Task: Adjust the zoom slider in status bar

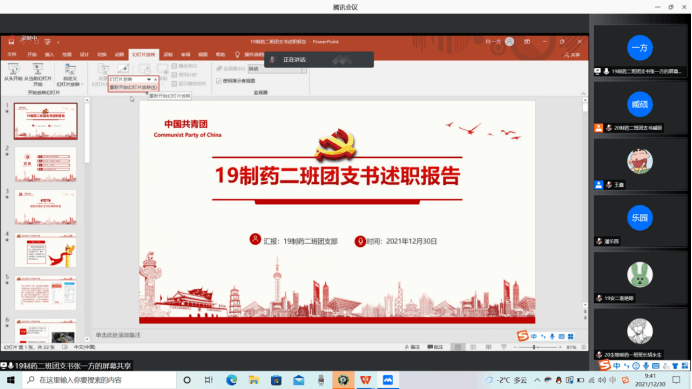Action: pyautogui.click(x=534, y=347)
